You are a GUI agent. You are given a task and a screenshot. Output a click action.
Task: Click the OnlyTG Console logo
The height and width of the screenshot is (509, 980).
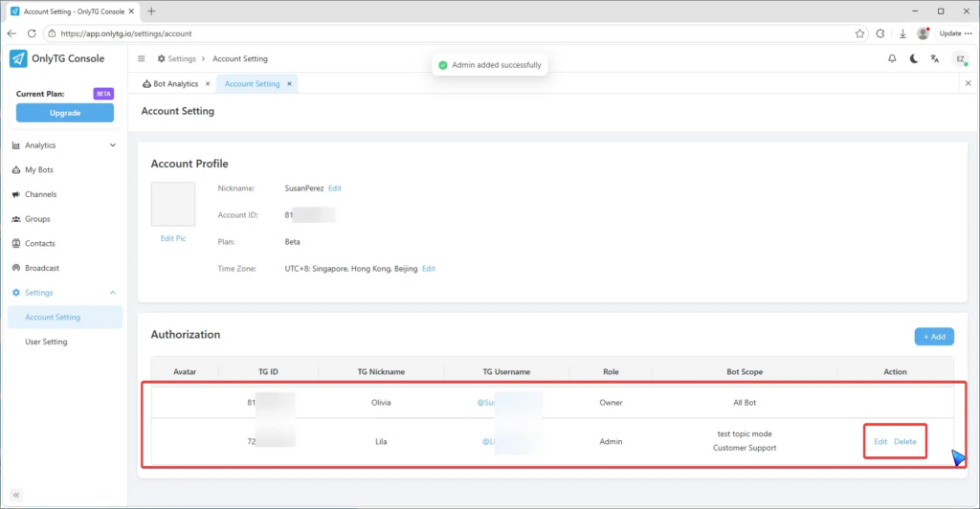57,58
